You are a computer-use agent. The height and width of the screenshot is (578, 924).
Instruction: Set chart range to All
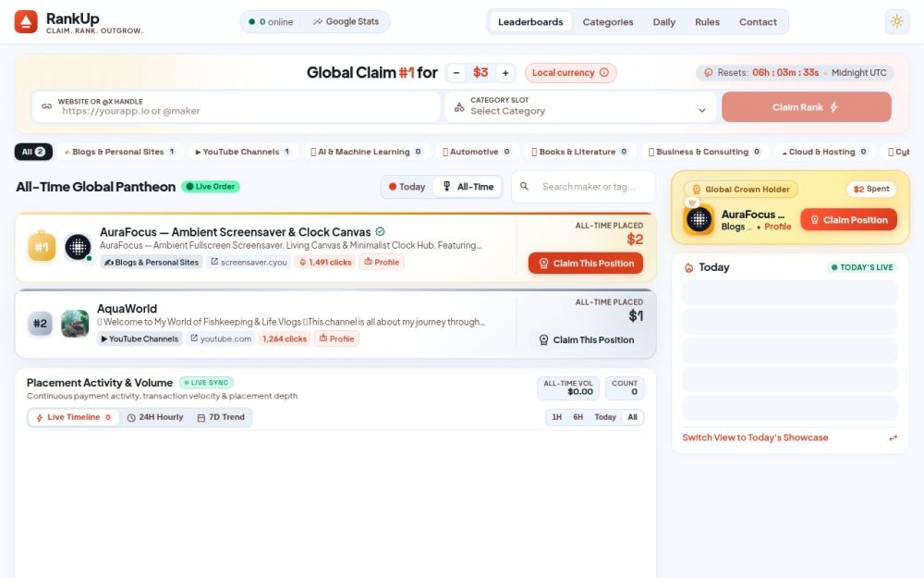coord(632,417)
